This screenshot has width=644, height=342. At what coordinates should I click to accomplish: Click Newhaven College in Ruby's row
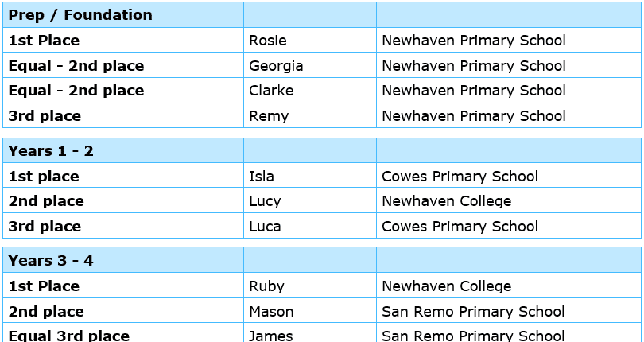446,286
